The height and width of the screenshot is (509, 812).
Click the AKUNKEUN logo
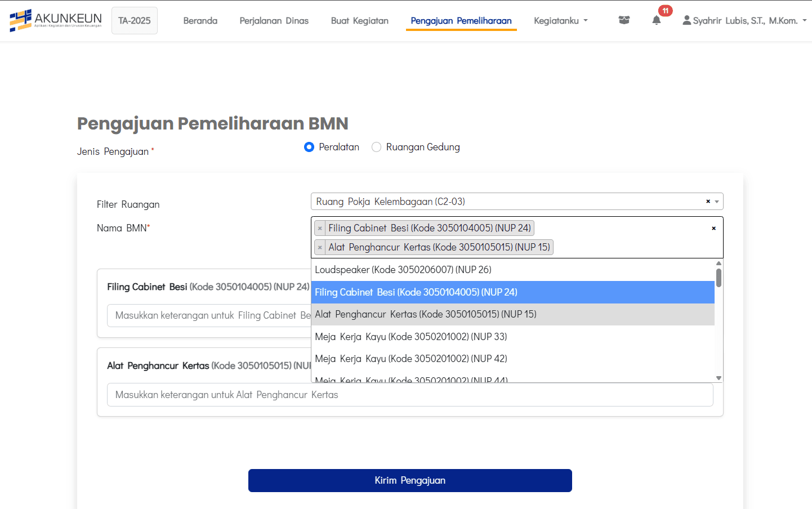point(56,20)
